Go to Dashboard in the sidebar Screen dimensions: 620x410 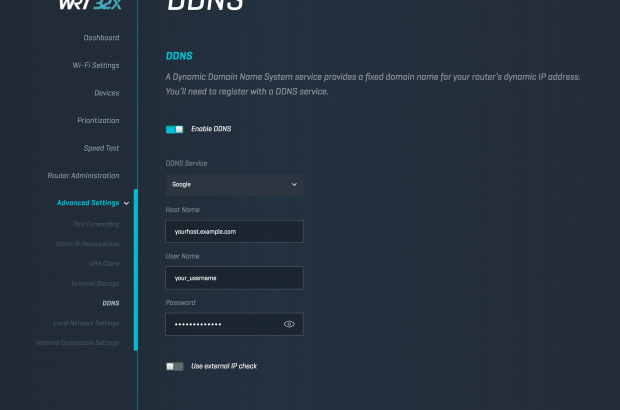(x=101, y=38)
